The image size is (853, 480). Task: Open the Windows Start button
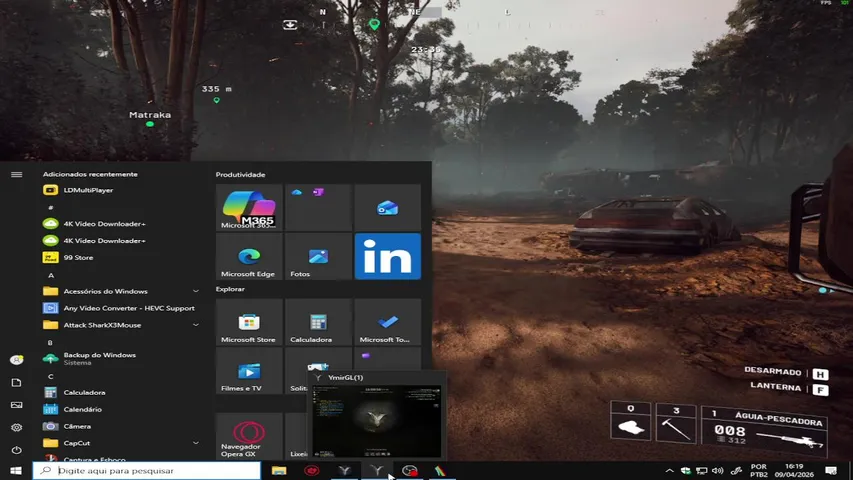pos(16,471)
